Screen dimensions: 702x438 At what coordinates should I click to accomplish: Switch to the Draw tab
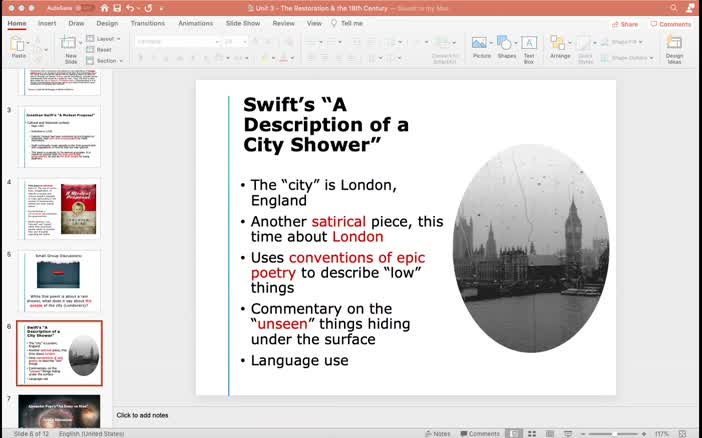tap(76, 23)
